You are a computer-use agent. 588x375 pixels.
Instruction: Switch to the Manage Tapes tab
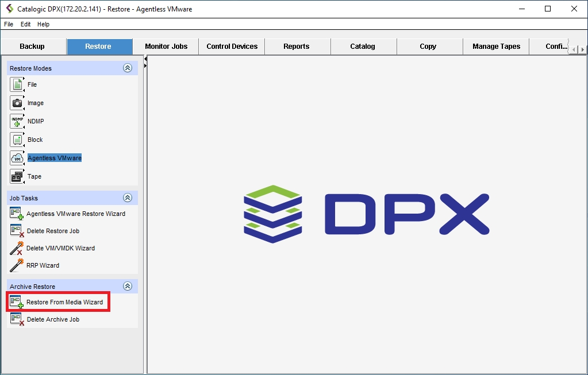496,47
